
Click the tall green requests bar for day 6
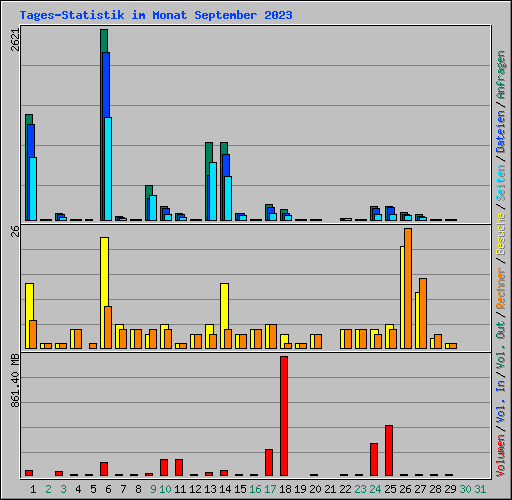104,41
